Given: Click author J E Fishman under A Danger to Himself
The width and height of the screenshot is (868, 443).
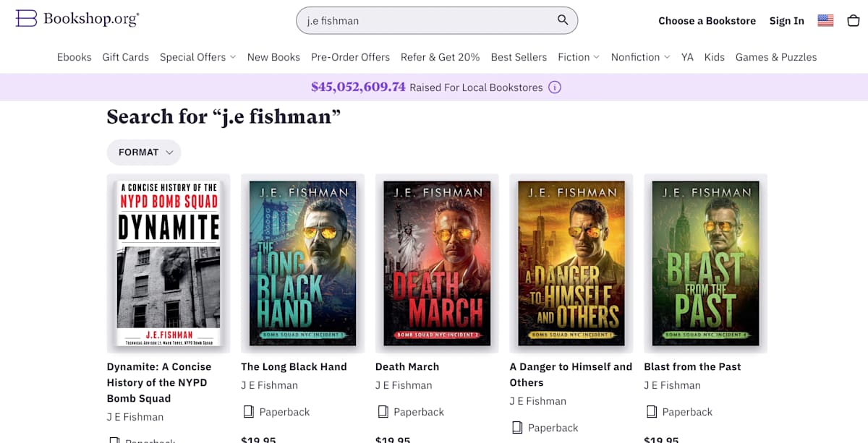Looking at the screenshot, I should tap(538, 401).
